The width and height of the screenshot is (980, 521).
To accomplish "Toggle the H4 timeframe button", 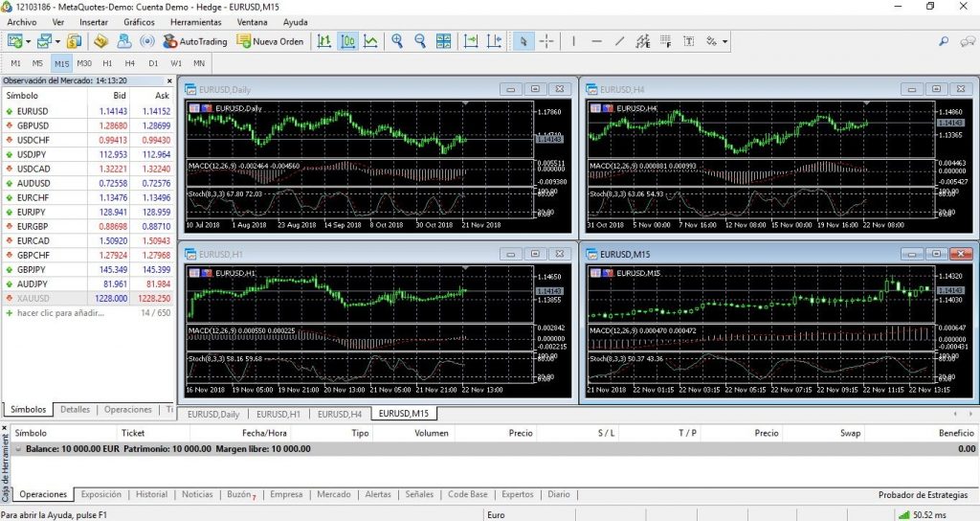I will (129, 63).
